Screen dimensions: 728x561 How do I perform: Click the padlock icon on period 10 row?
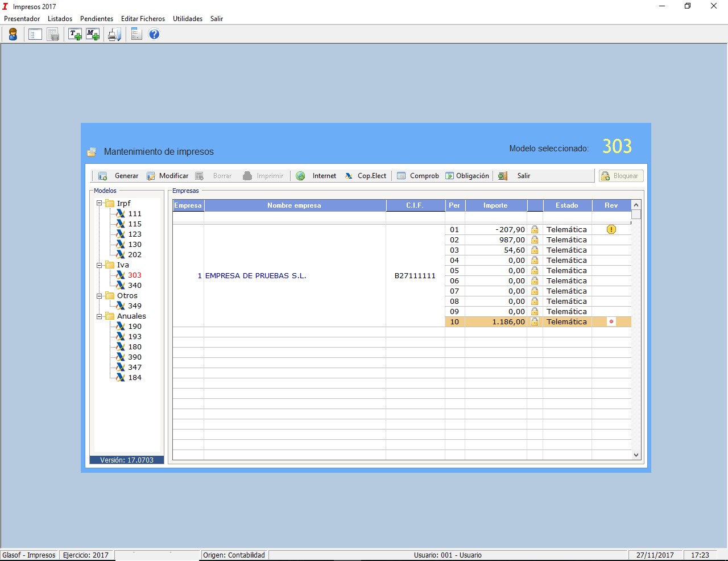pos(535,322)
